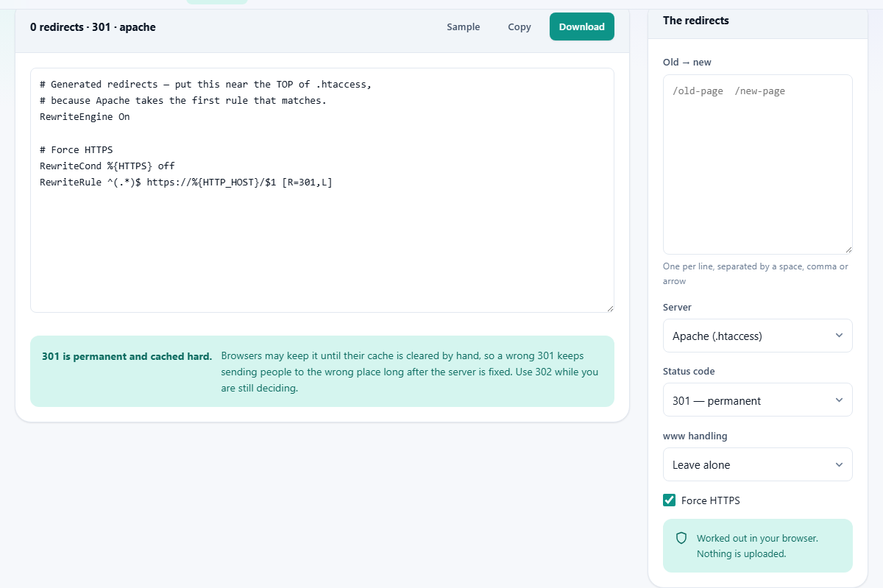This screenshot has width=883, height=588.
Task: Click the 'Old → new' label
Action: pyautogui.click(x=687, y=63)
